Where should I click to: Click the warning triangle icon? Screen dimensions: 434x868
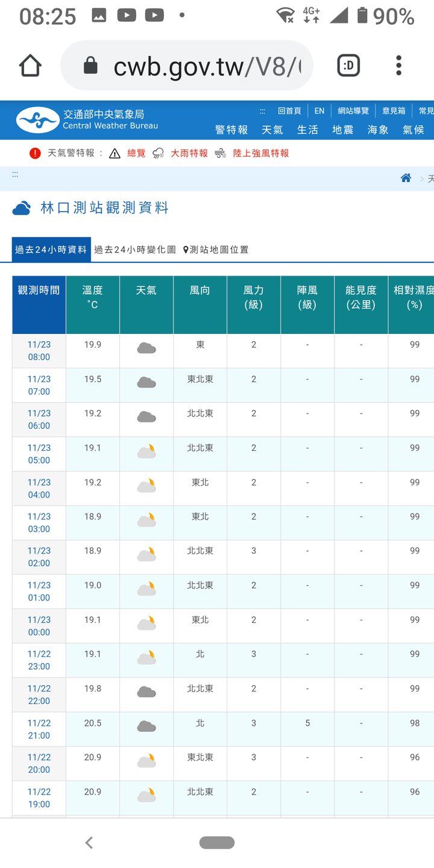115,153
